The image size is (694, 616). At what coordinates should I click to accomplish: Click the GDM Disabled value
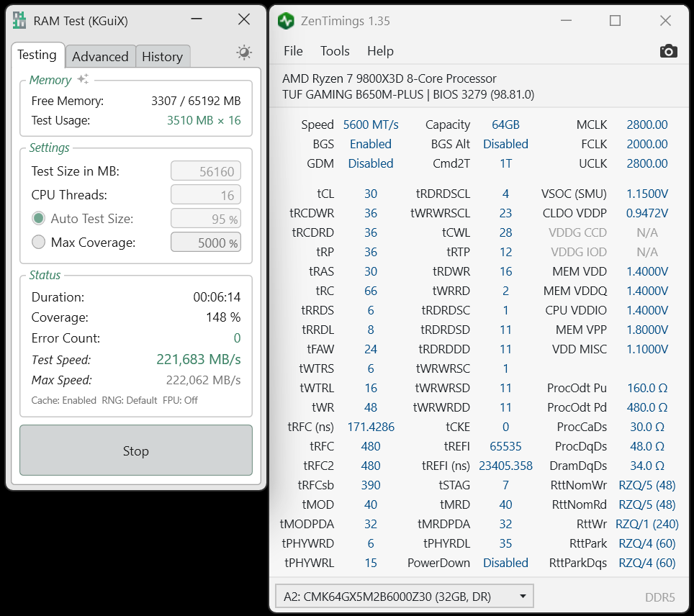click(x=371, y=164)
